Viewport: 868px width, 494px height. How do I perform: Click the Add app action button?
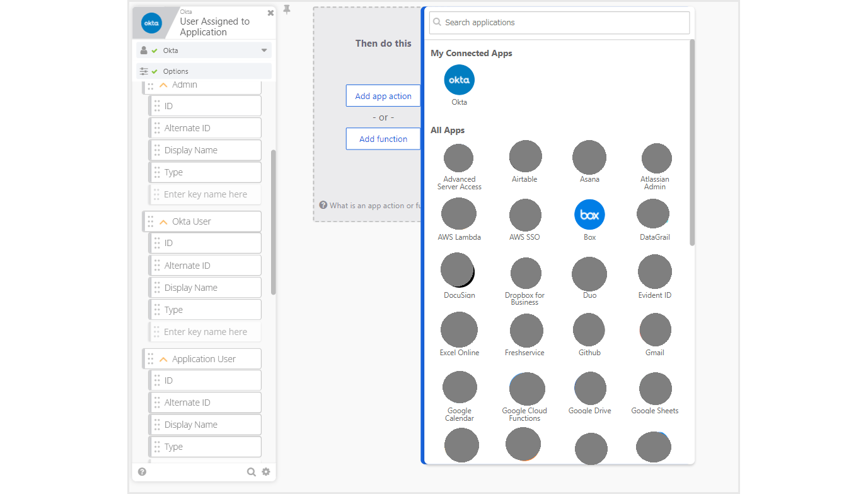[383, 96]
